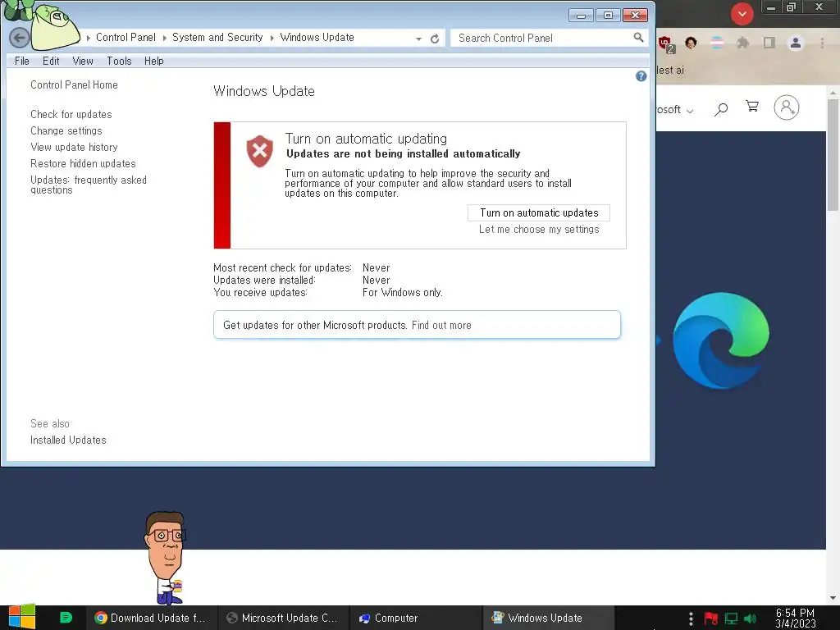
Task: Expand the arrow after Control Panel breadcrumb
Action: tap(164, 38)
